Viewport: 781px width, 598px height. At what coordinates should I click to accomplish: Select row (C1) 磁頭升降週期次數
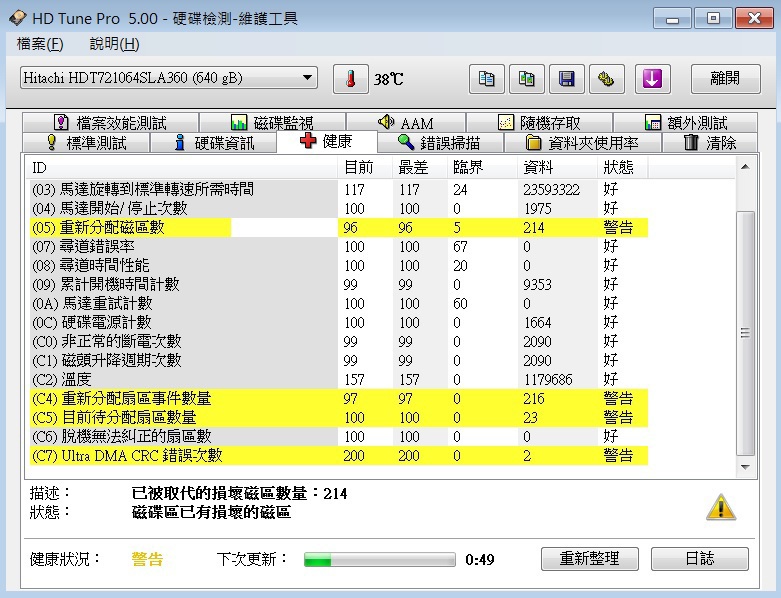pyautogui.click(x=339, y=360)
